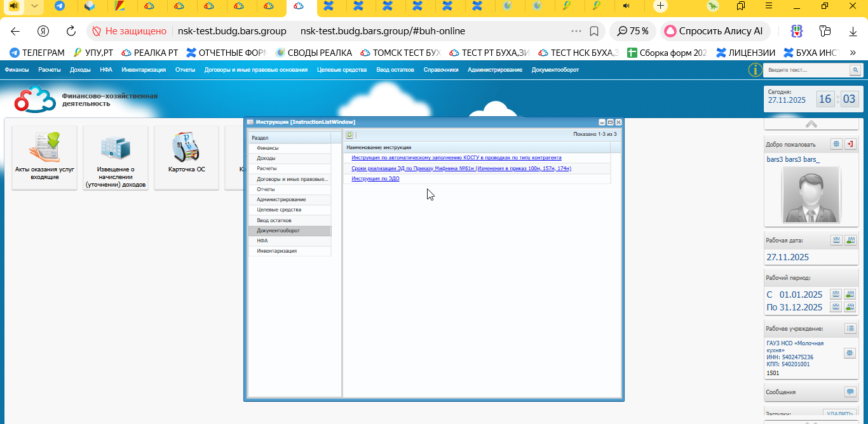Bookmark this page icon in address bar

pyautogui.click(x=594, y=31)
